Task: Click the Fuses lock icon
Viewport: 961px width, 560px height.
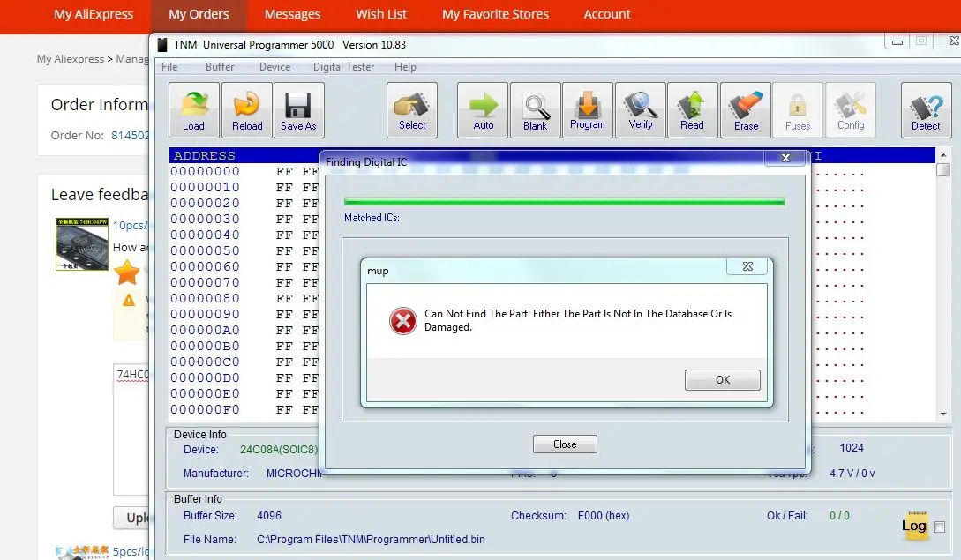Action: tap(798, 110)
